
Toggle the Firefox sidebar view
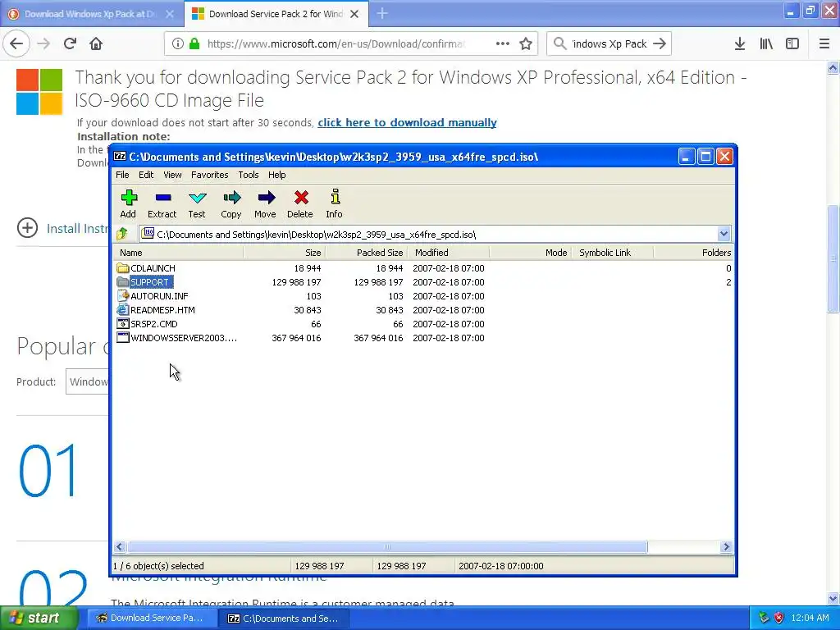point(792,44)
